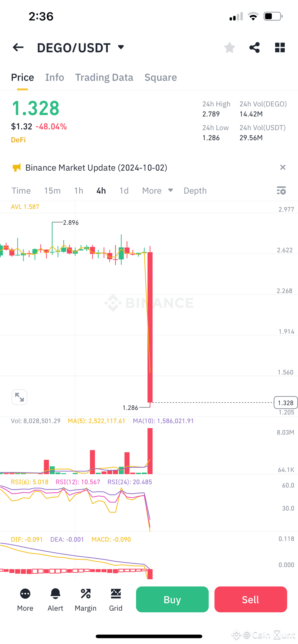
Task: Dismiss the Binance Market Update banner
Action: click(x=283, y=167)
